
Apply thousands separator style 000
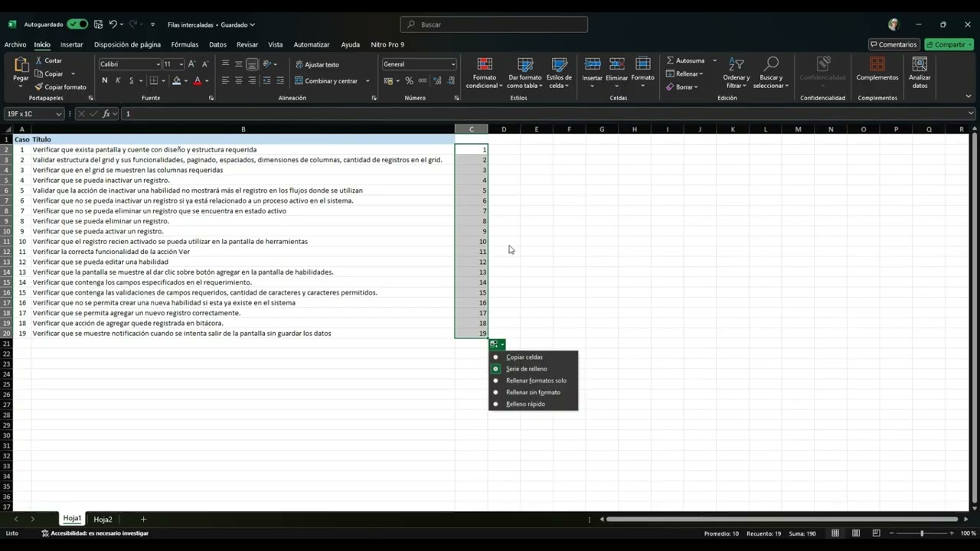(422, 80)
